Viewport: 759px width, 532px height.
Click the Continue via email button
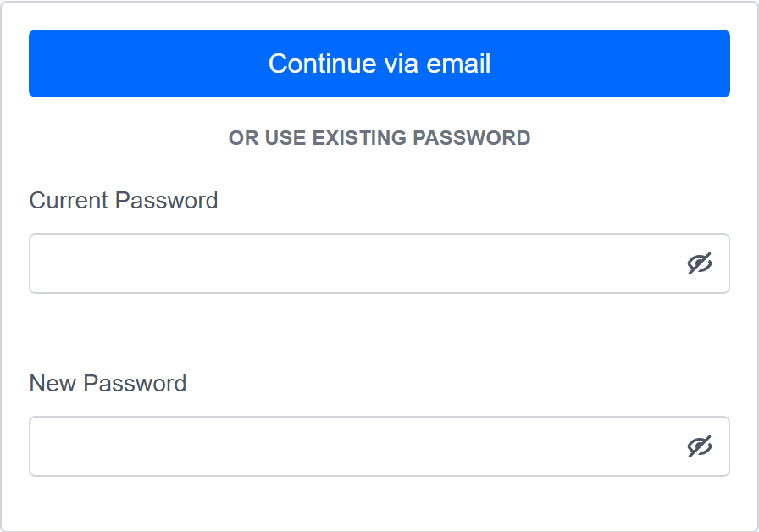coord(379,64)
